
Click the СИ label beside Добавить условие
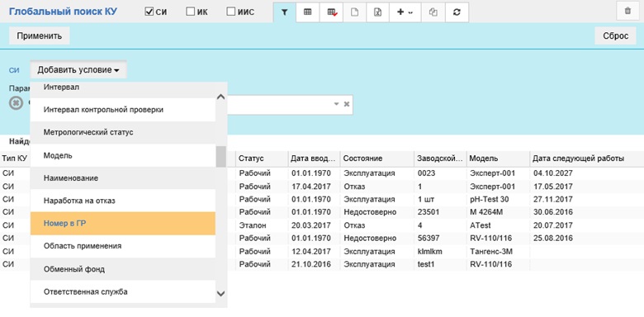click(x=14, y=70)
